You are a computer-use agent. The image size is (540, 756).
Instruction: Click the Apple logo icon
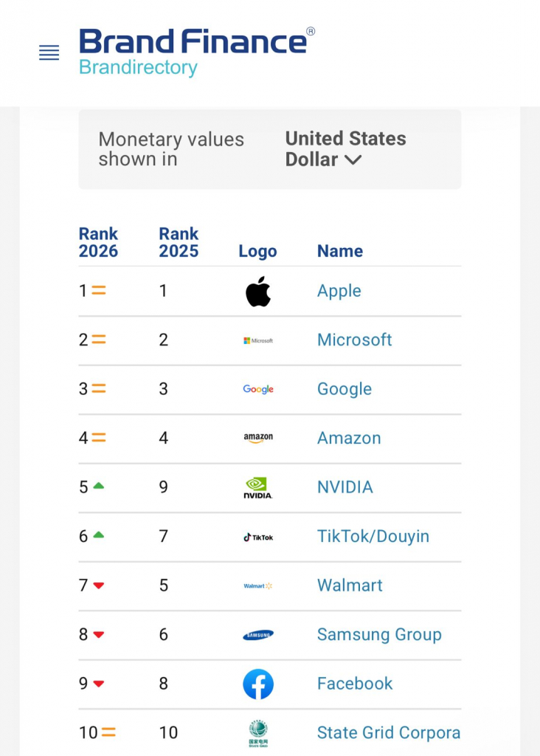[x=258, y=291]
